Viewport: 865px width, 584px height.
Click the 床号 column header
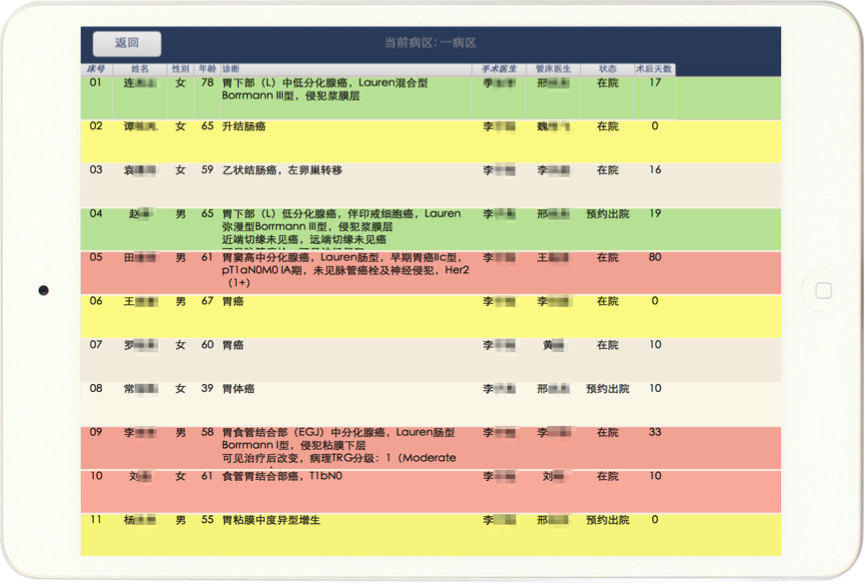pos(96,69)
